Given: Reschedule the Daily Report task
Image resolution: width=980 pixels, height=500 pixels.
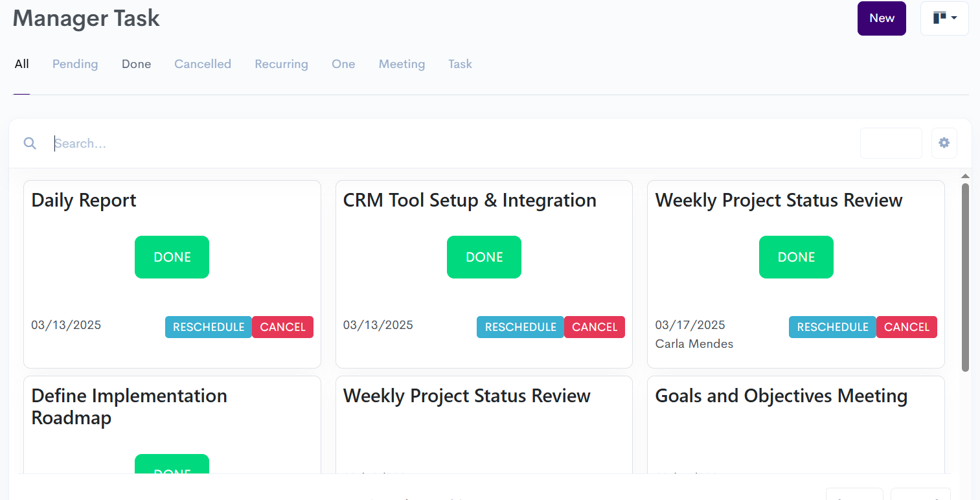Looking at the screenshot, I should coord(208,327).
